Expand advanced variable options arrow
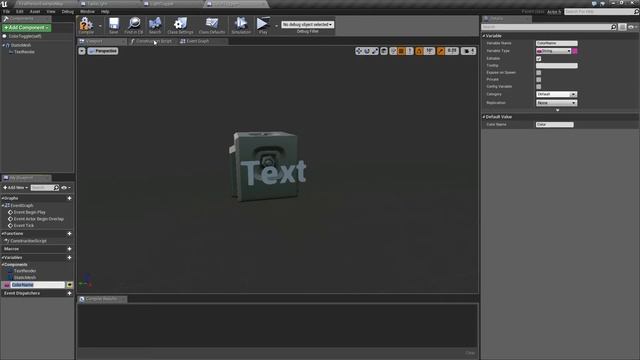 click(558, 110)
